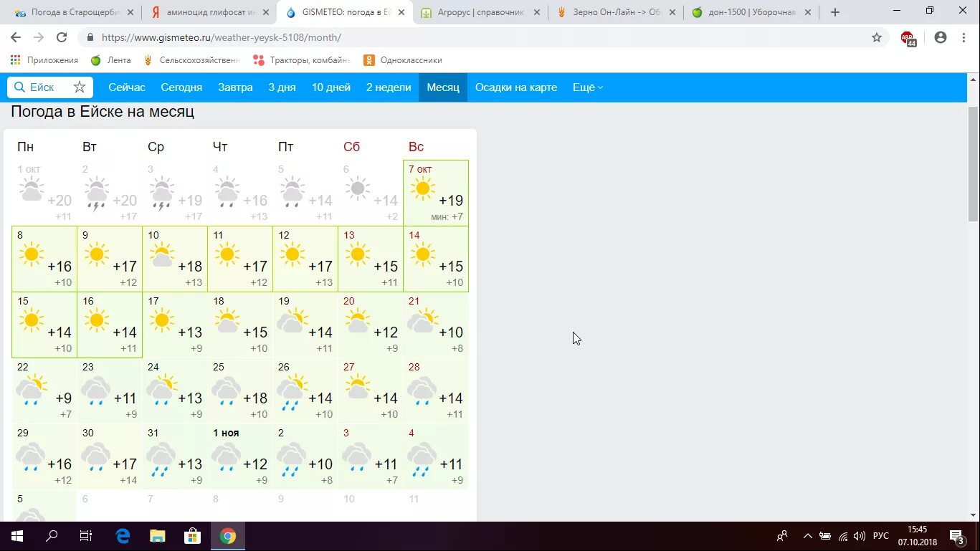Bookmark this page with the star icon
The height and width of the screenshot is (551, 980).
(x=877, y=37)
